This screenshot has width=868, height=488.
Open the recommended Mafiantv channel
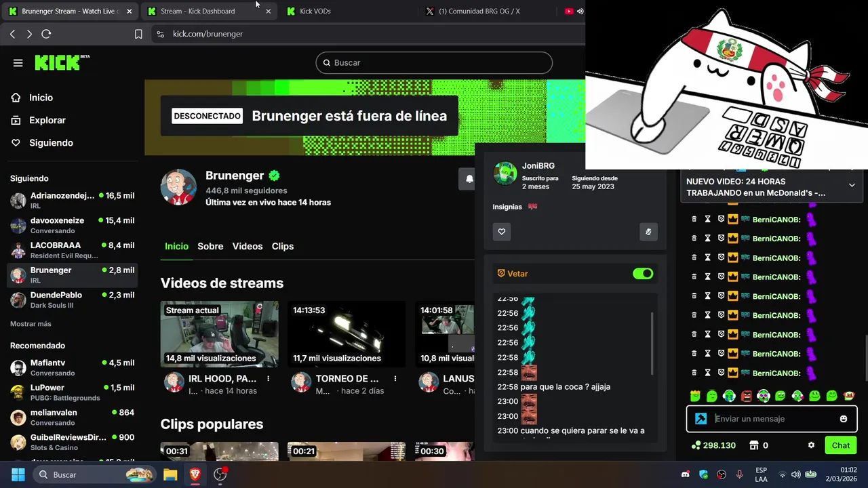coord(72,367)
